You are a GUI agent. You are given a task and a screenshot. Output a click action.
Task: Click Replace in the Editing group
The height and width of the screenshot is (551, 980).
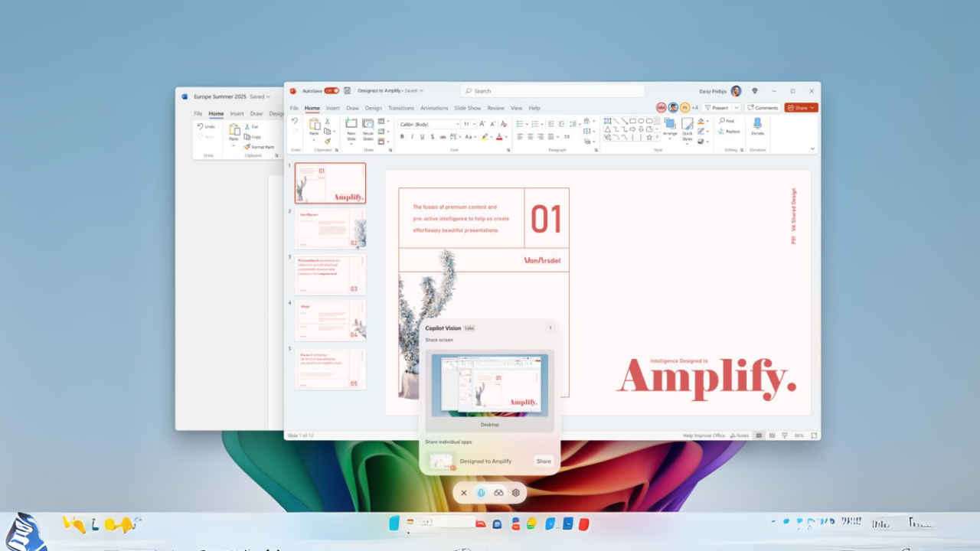[x=727, y=132]
